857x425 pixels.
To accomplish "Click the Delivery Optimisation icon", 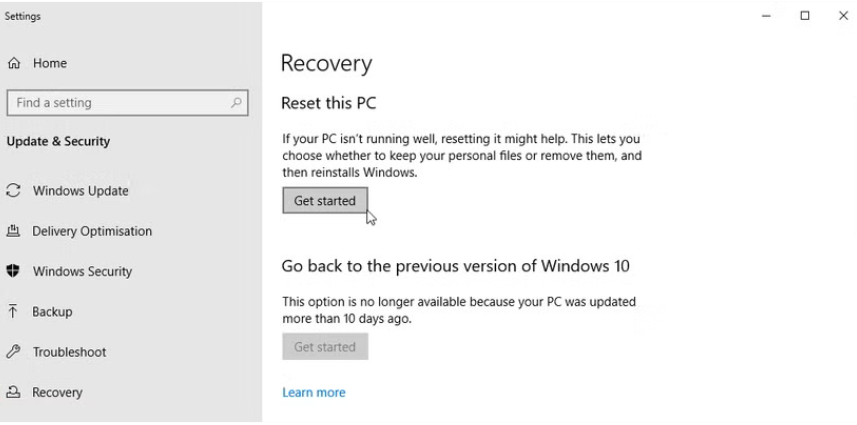I will (x=14, y=231).
